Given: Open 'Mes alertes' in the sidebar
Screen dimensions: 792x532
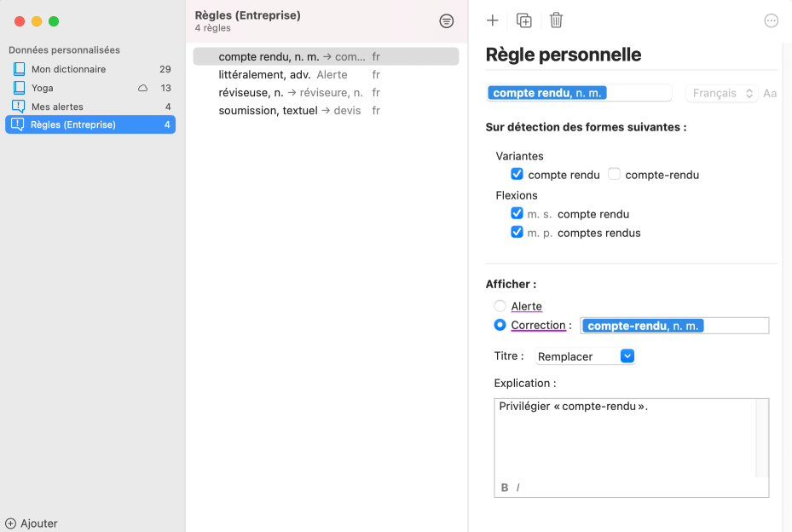Looking at the screenshot, I should 57,107.
